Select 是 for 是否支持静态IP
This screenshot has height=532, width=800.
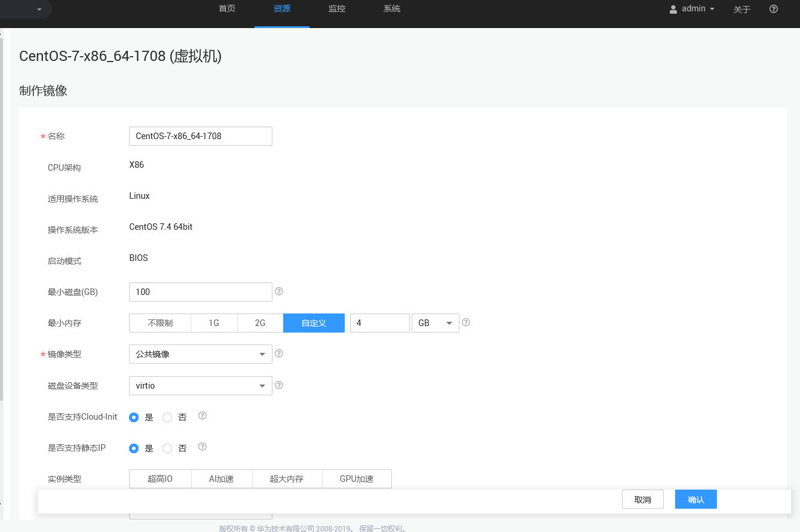134,448
